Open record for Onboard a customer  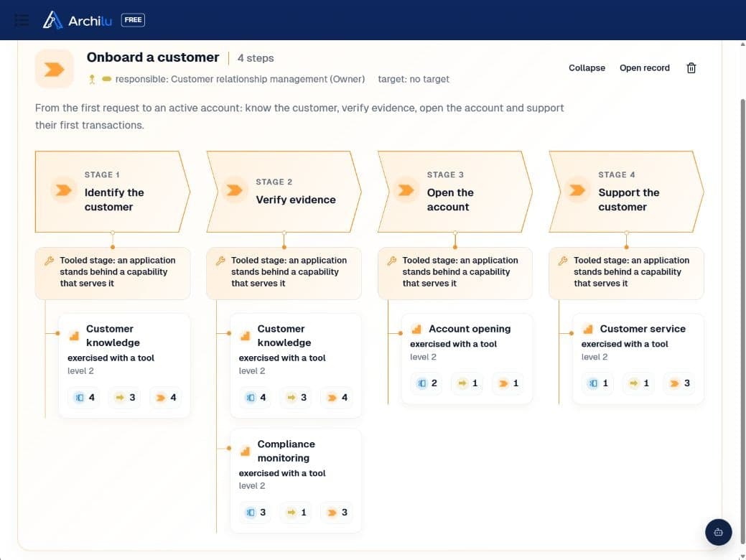[x=644, y=68]
